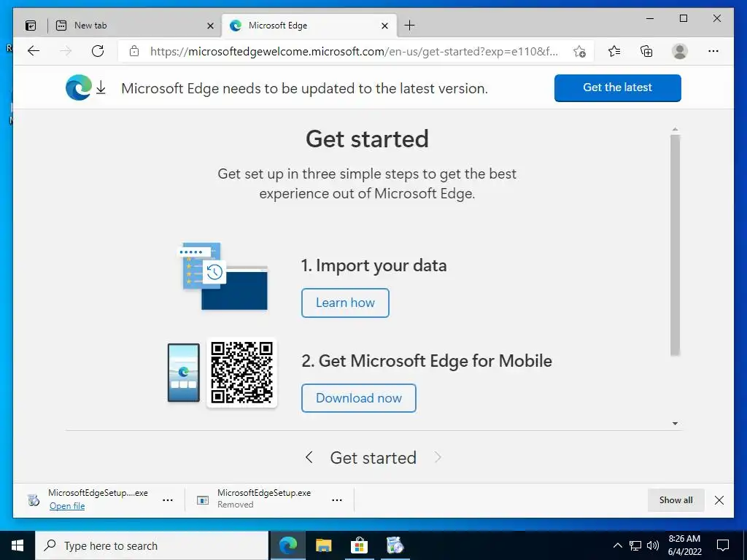The height and width of the screenshot is (560, 747).
Task: Click the '1. Import your data' text
Action: pos(373,265)
